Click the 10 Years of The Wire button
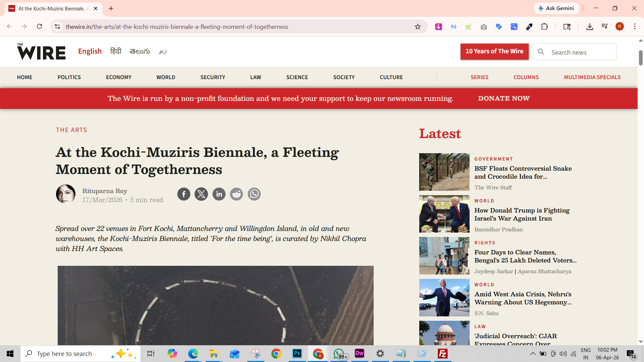644x362 pixels. pos(494,52)
